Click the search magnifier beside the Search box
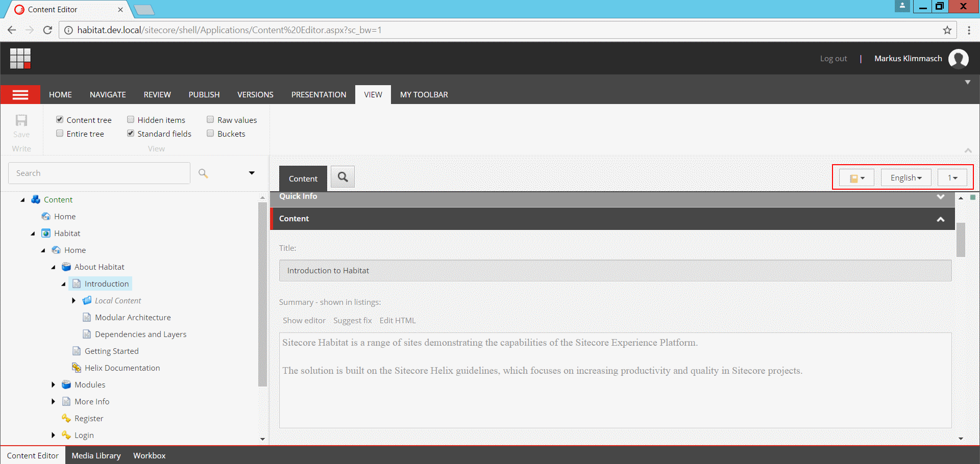The image size is (980, 464). tap(203, 173)
